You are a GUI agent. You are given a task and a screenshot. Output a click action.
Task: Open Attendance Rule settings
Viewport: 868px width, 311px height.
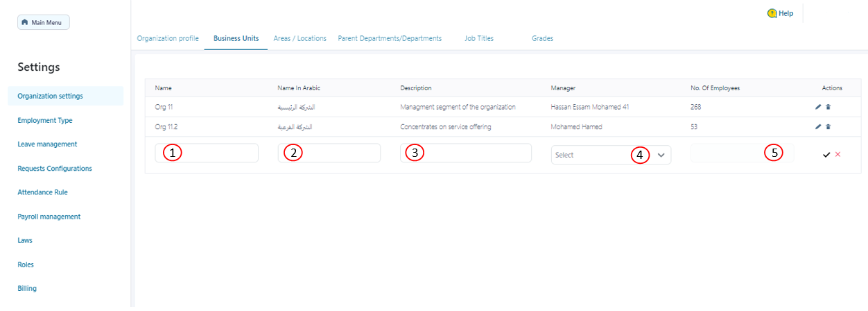42,192
